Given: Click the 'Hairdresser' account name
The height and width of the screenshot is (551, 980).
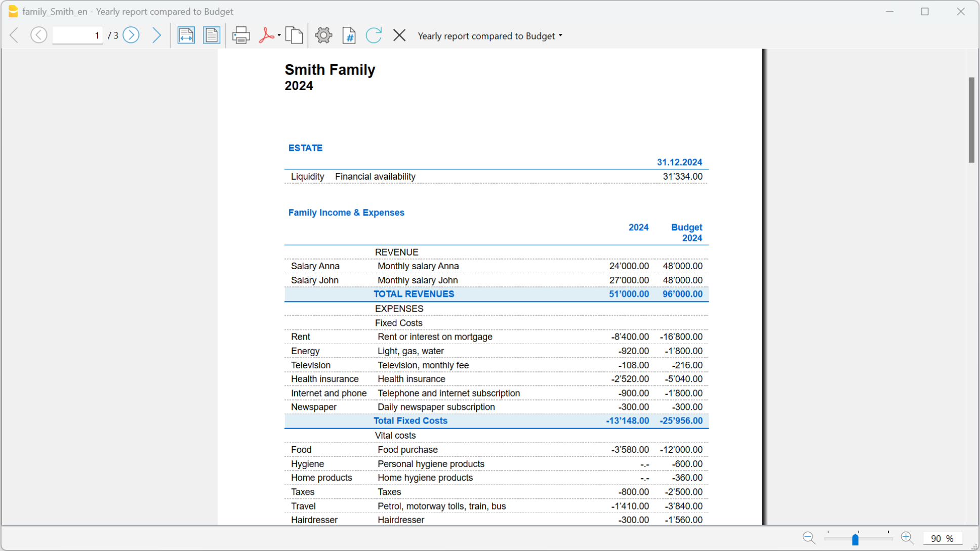Looking at the screenshot, I should (x=314, y=520).
